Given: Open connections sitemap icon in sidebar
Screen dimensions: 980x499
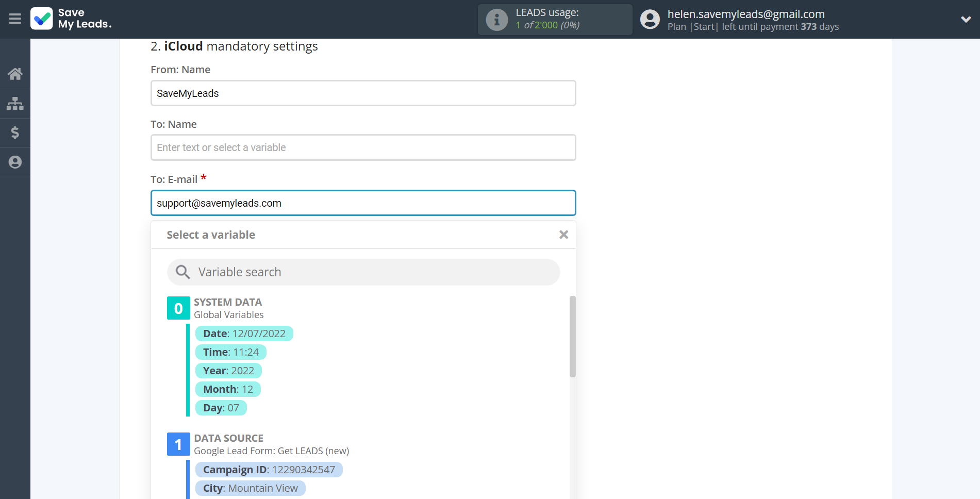Looking at the screenshot, I should [15, 103].
